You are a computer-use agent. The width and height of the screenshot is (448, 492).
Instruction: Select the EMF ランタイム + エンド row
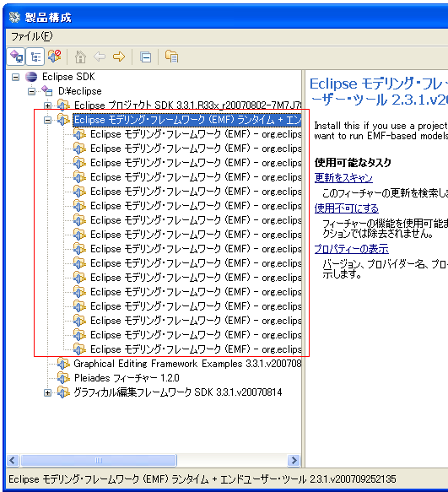[187, 120]
